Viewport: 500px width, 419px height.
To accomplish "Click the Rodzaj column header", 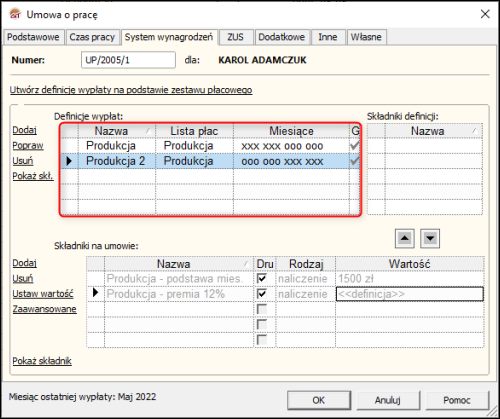I will tap(306, 264).
